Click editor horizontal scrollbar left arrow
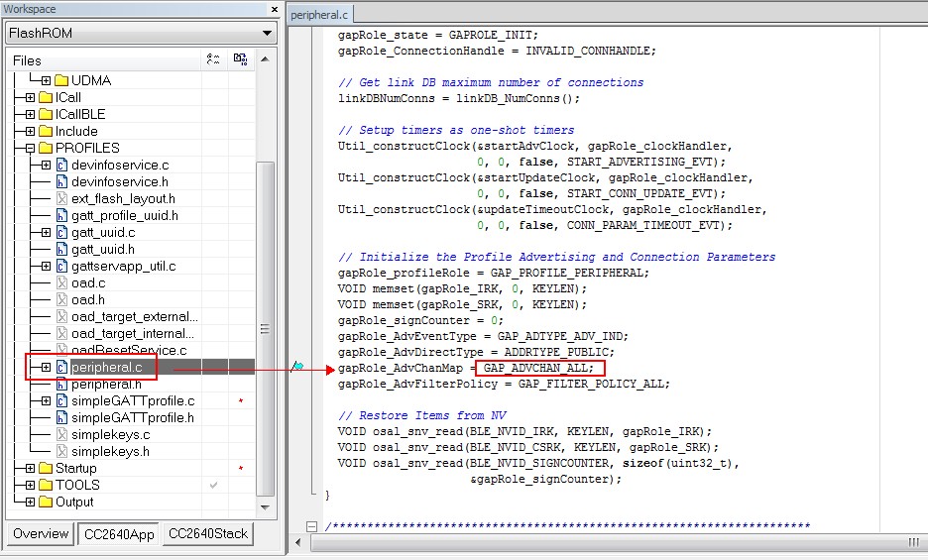 pos(297,542)
